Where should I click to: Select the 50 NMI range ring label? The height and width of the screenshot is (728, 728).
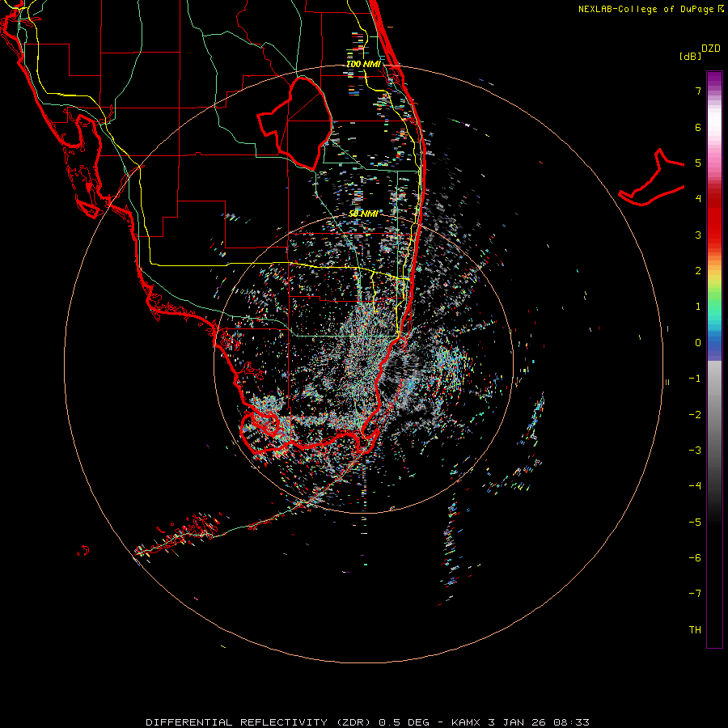[x=363, y=214]
